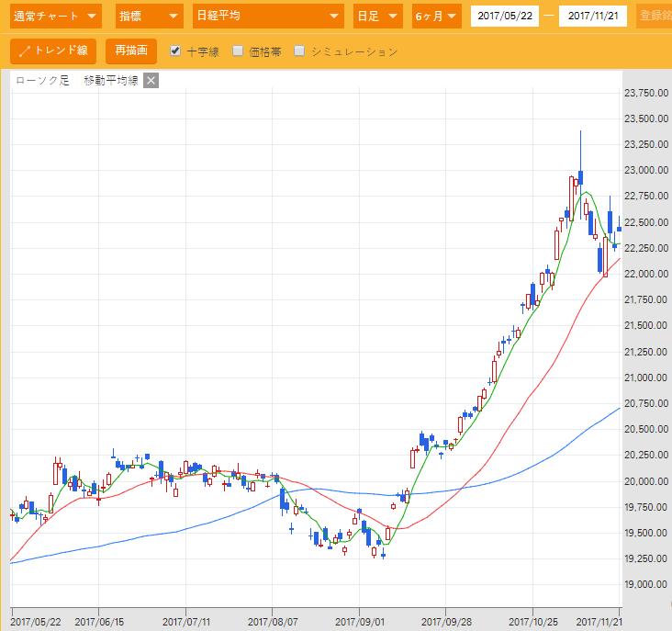Screen dimensions: 672x631
Task: Select the 移動平均線 legend label
Action: coord(110,80)
